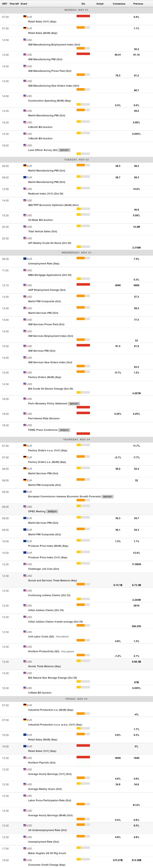The image size is (153, 868).
Task: Click the Vol. column header
Action: tap(83, 4)
